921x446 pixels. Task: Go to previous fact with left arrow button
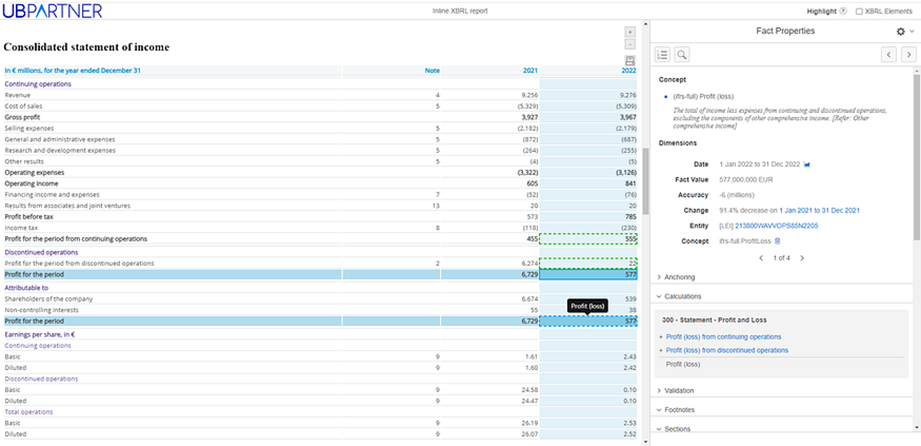click(x=887, y=54)
